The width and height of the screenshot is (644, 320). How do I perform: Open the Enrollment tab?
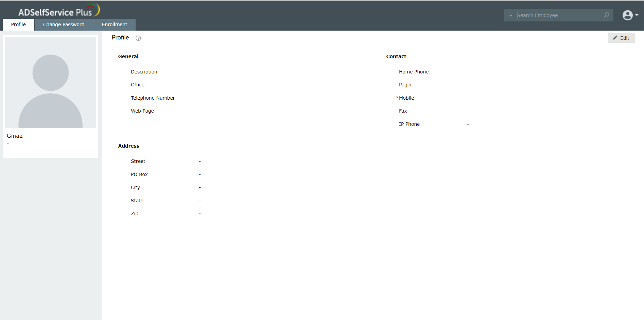pyautogui.click(x=114, y=24)
